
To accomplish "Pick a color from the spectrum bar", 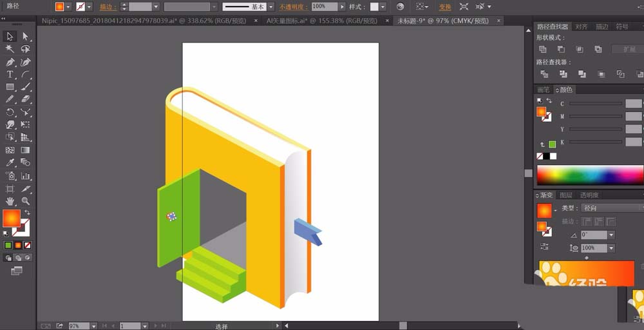I will point(590,175).
